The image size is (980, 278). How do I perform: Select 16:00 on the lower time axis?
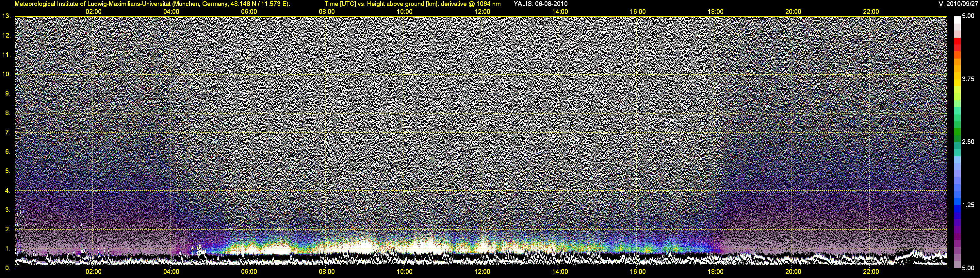click(638, 271)
